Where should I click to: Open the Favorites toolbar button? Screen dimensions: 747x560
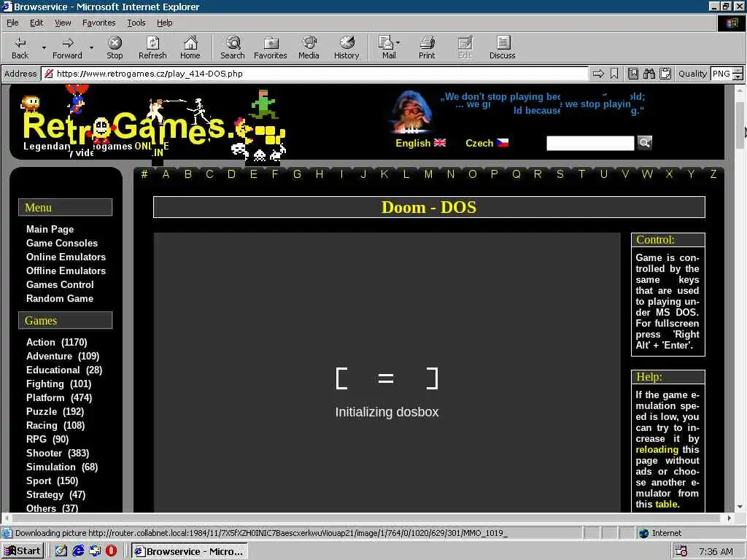tap(270, 47)
